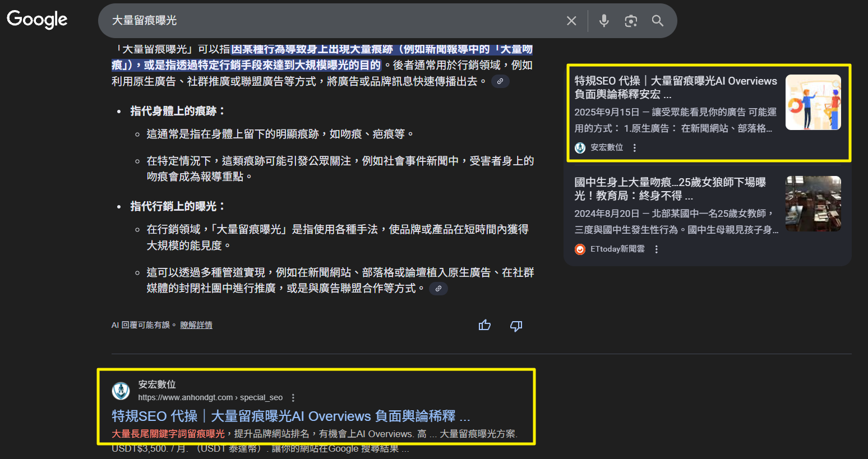This screenshot has width=868, height=459.
Task: Click the Google logo
Action: (36, 20)
